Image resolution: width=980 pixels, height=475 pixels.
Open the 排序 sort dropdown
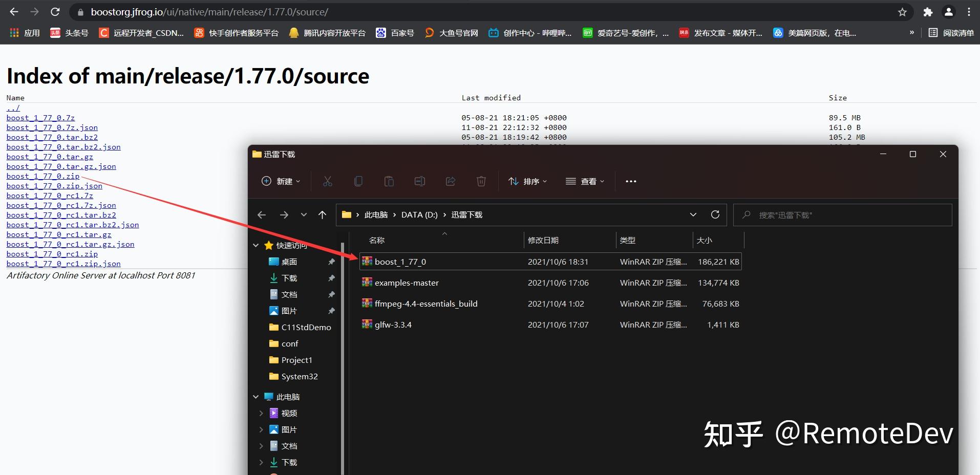click(527, 181)
